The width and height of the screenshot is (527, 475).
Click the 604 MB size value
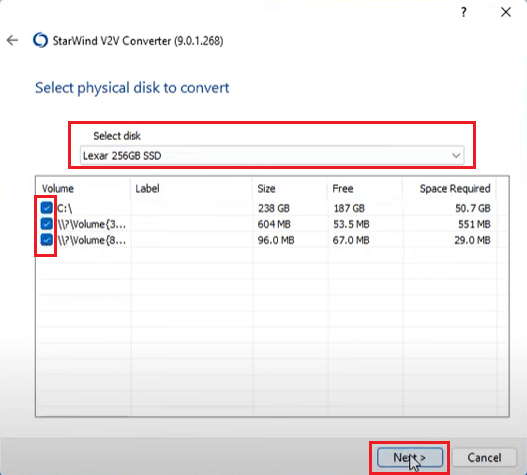click(x=274, y=224)
